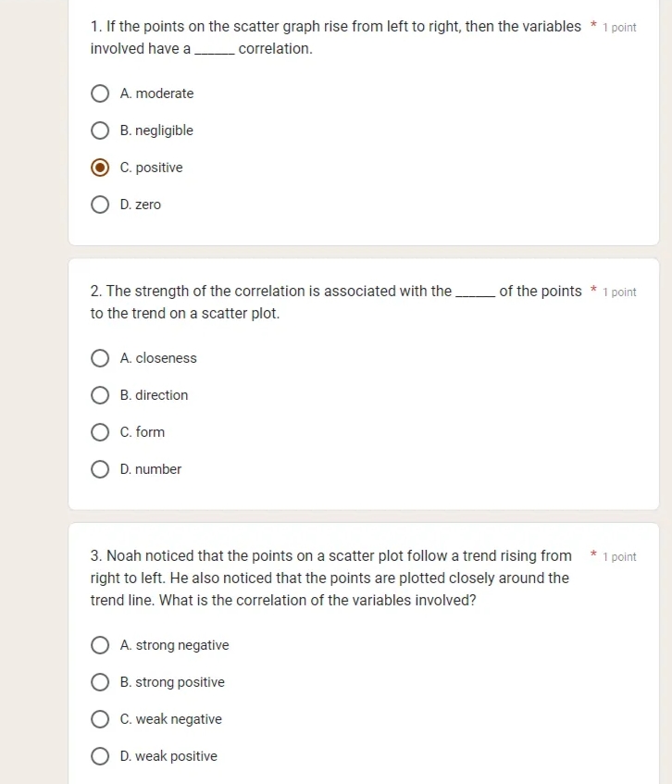Select A. closeness for question 2
672x784 pixels.
click(x=100, y=358)
